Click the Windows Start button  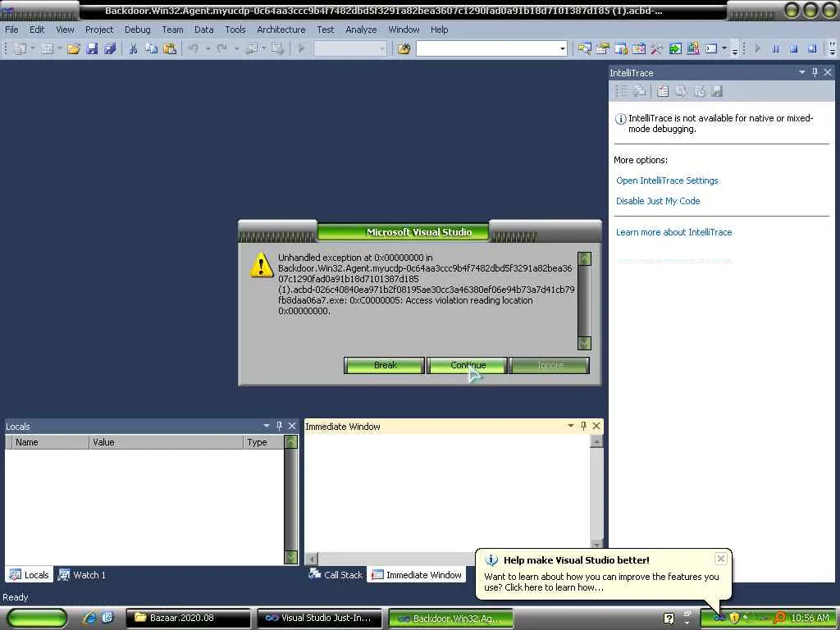pyautogui.click(x=37, y=619)
